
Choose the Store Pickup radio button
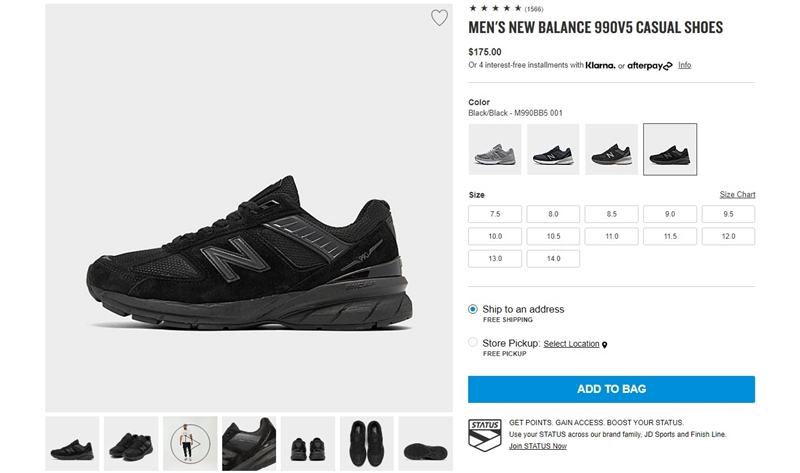point(473,342)
